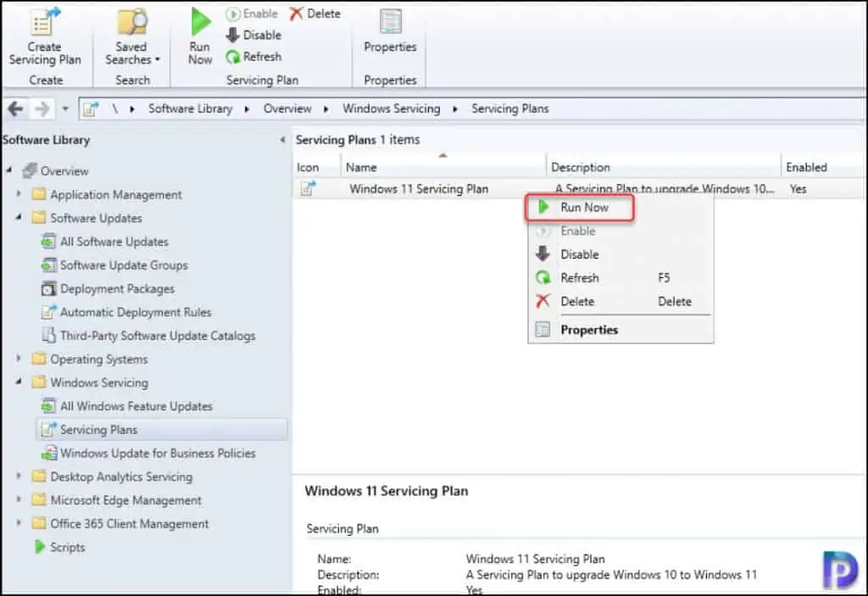868x596 pixels.
Task: Click Operating Systems folder label
Action: (99, 359)
